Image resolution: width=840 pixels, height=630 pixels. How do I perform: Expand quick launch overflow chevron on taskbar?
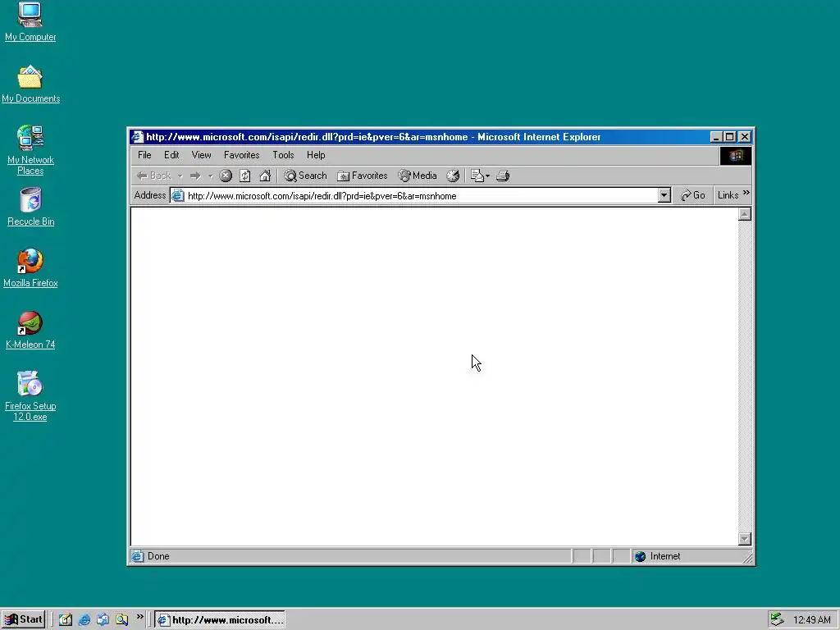coord(139,617)
